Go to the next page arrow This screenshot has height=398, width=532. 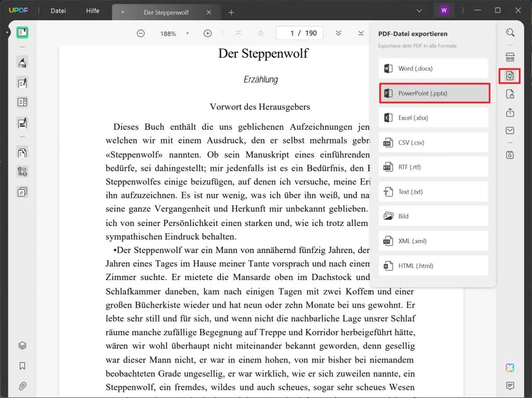click(338, 33)
